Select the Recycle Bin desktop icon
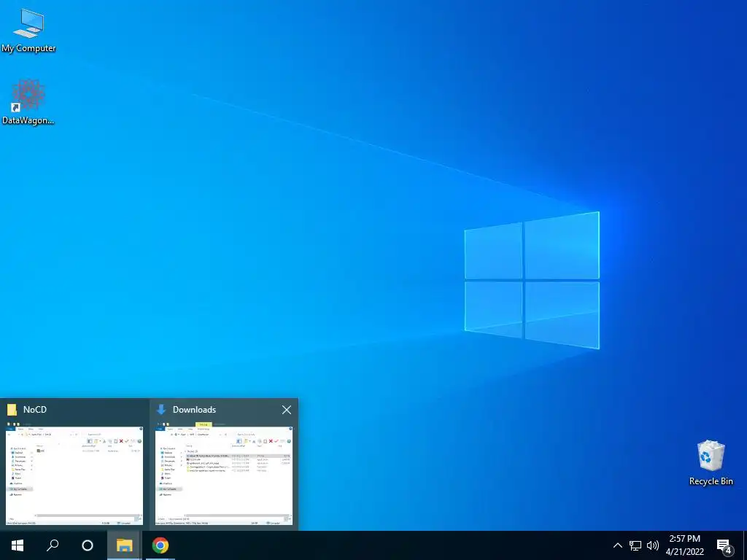 click(711, 462)
